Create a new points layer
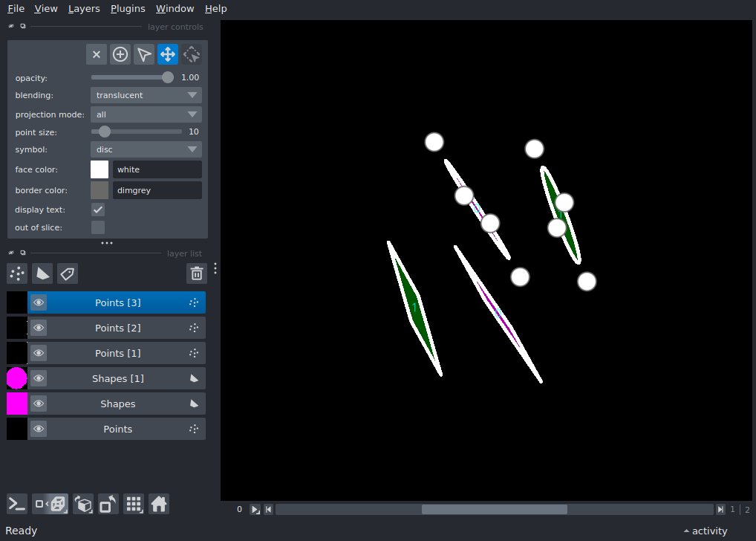This screenshot has height=541, width=756. click(x=17, y=273)
